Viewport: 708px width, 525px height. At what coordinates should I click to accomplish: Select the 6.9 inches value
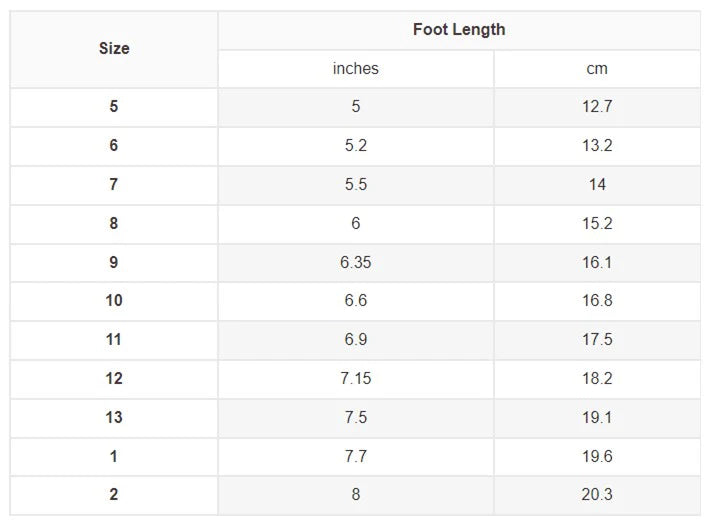tap(356, 340)
